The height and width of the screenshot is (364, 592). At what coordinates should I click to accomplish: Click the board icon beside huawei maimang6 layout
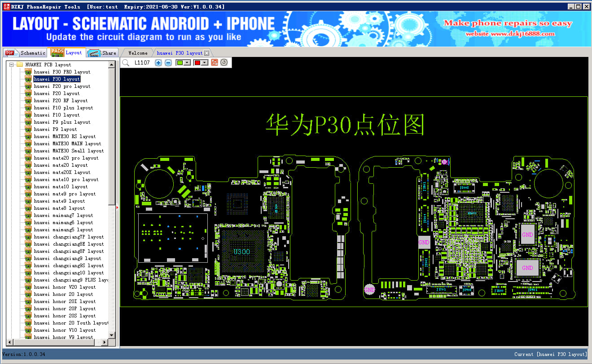(28, 222)
